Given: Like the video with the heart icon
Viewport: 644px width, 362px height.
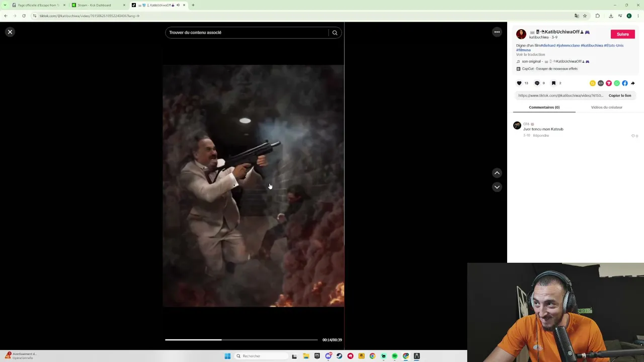Looking at the screenshot, I should [x=519, y=83].
